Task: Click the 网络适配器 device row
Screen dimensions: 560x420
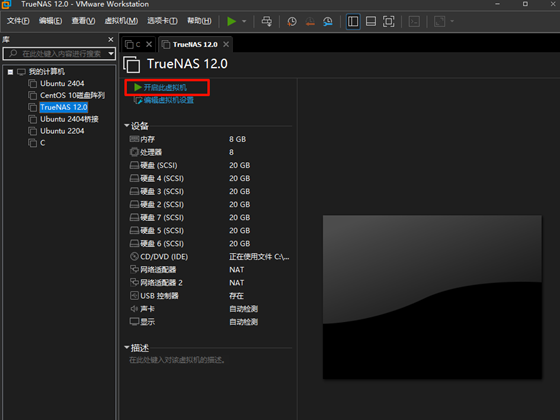Action: (210, 270)
